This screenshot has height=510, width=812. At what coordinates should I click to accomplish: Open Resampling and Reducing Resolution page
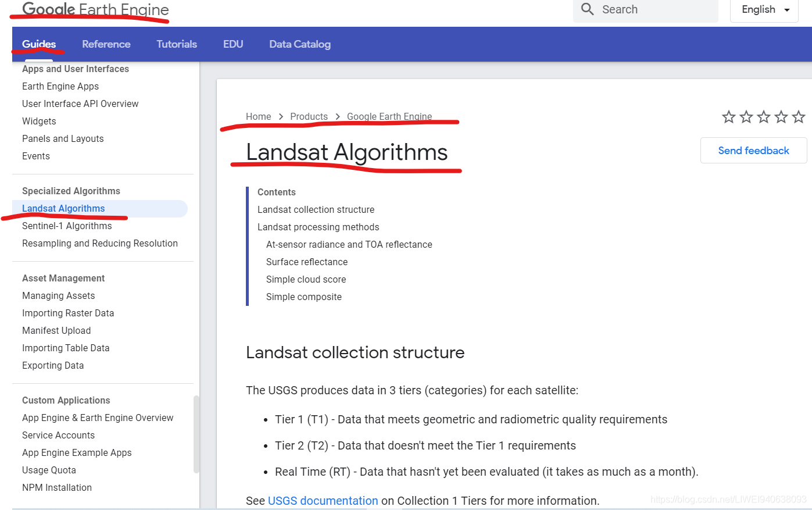(x=100, y=243)
